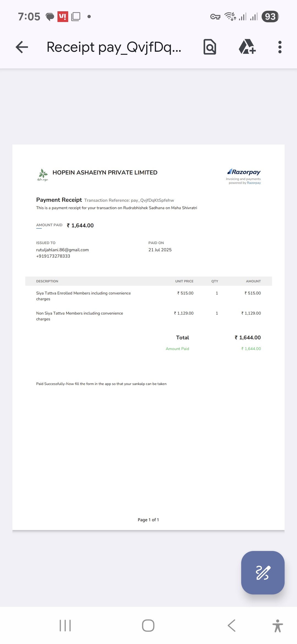
Task: Tap the system navigation back chevron
Action: pyautogui.click(x=232, y=626)
